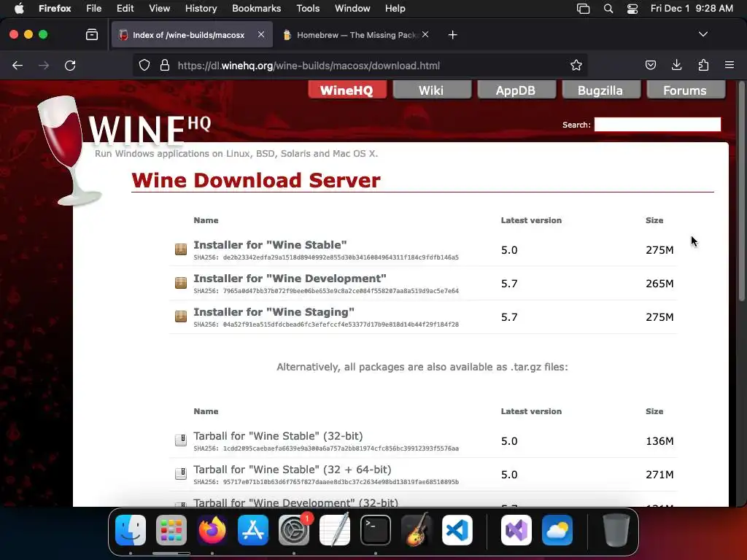Viewport: 747px width, 560px height.
Task: Bookmark this page with the star icon
Action: (x=576, y=65)
